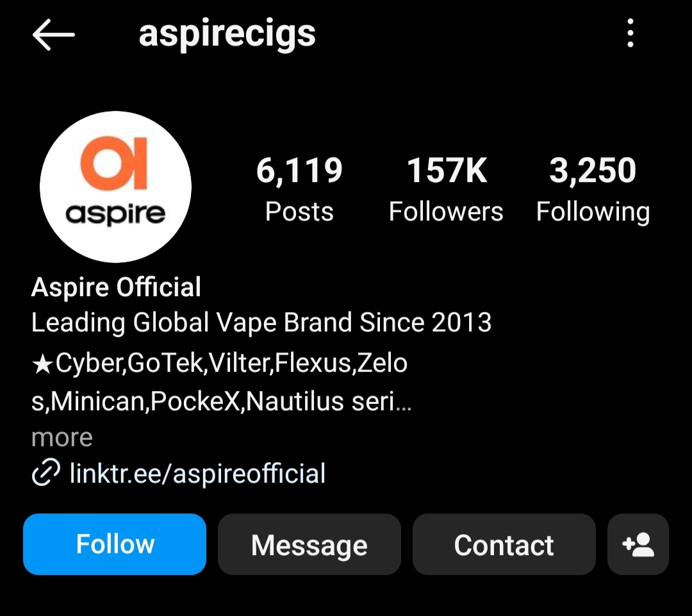The image size is (692, 616).
Task: Tap the aspirecigs username header
Action: tap(227, 35)
